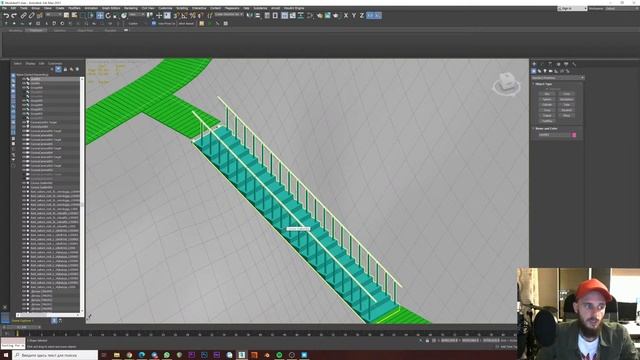Click the Plane primitive button
The height and width of the screenshot is (360, 640).
[567, 116]
